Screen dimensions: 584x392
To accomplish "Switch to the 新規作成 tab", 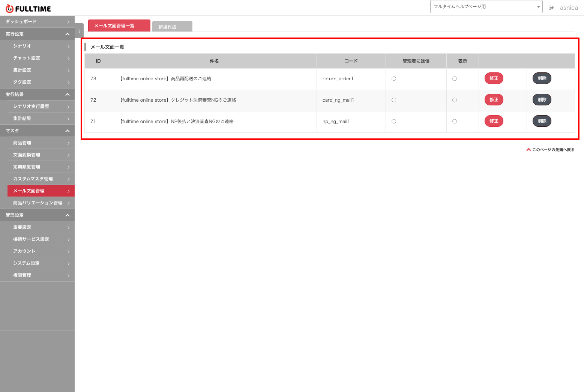I will (x=173, y=27).
